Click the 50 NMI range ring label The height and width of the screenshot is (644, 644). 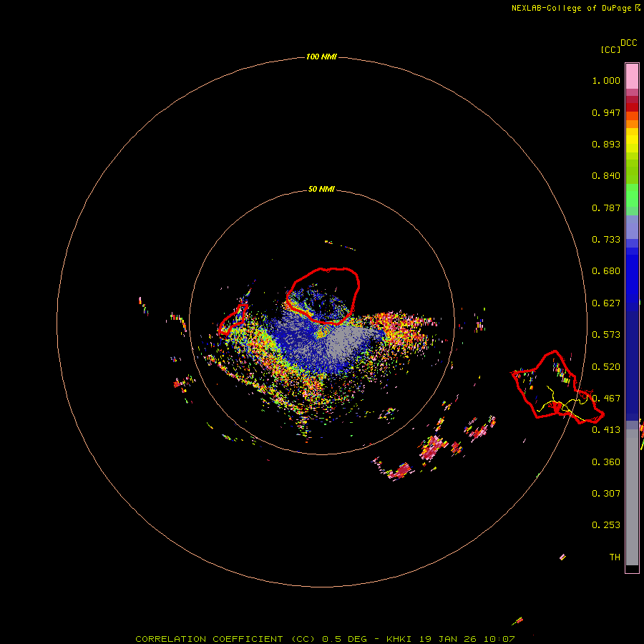[321, 189]
